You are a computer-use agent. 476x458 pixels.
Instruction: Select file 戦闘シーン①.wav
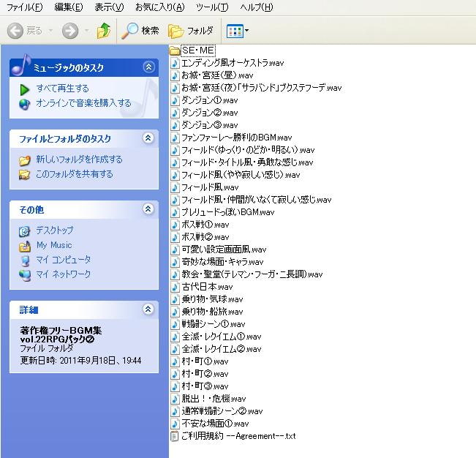pos(213,324)
